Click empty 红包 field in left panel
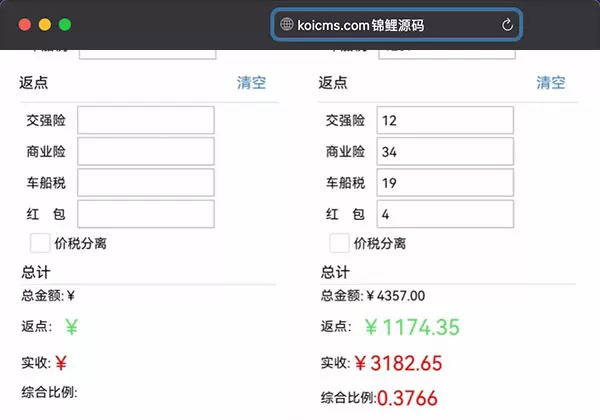The width and height of the screenshot is (600, 420). [146, 214]
